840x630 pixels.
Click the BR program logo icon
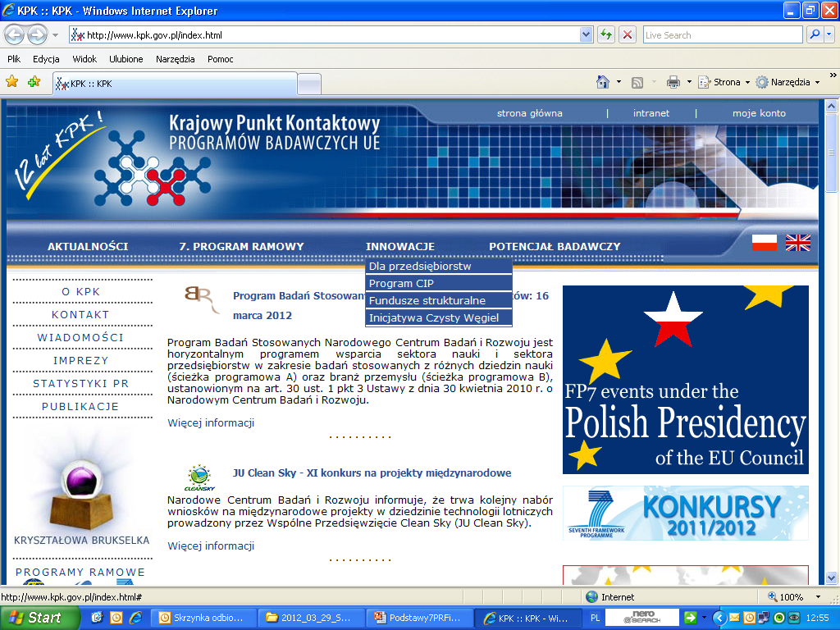tap(201, 299)
